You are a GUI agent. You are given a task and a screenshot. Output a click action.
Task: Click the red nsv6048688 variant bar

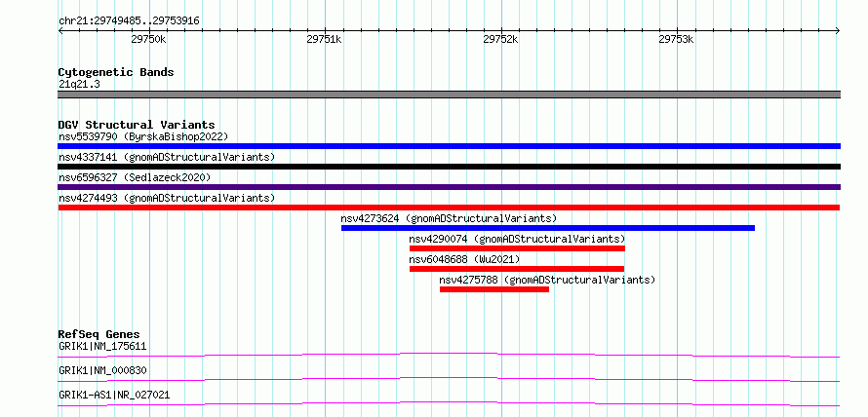pos(517,269)
